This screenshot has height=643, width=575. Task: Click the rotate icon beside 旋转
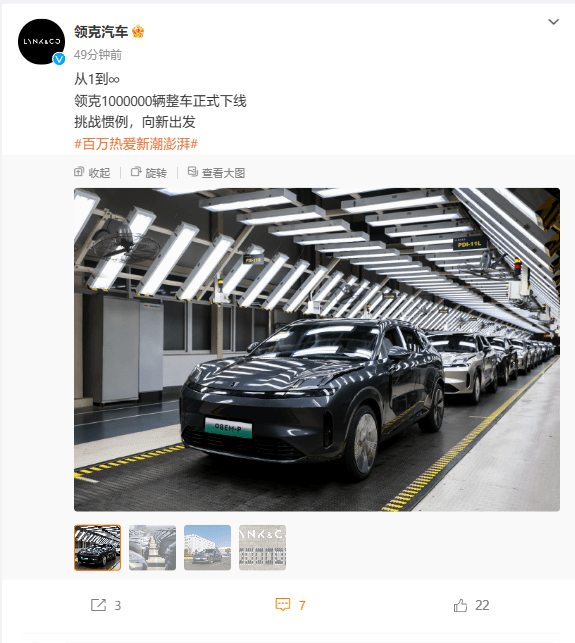coord(136,172)
